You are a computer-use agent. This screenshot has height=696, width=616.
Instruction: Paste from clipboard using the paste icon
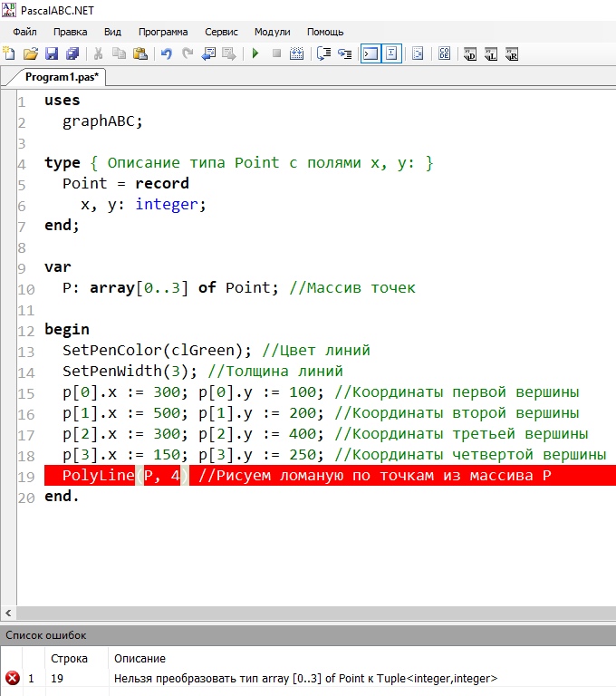coord(140,53)
